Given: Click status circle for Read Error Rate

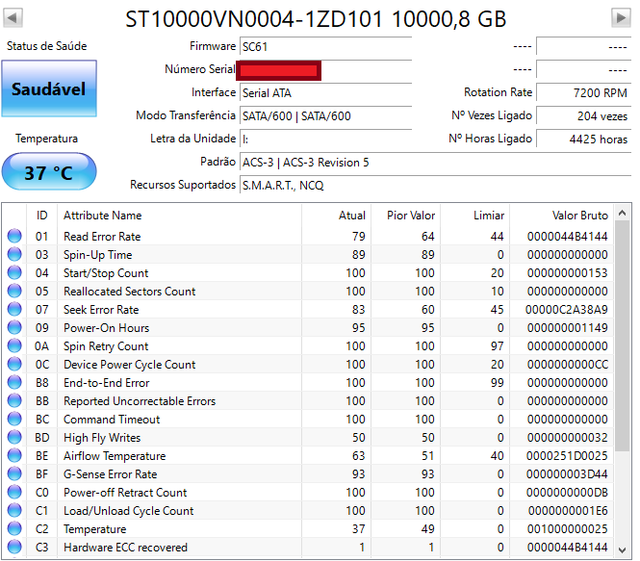Looking at the screenshot, I should pos(14,236).
